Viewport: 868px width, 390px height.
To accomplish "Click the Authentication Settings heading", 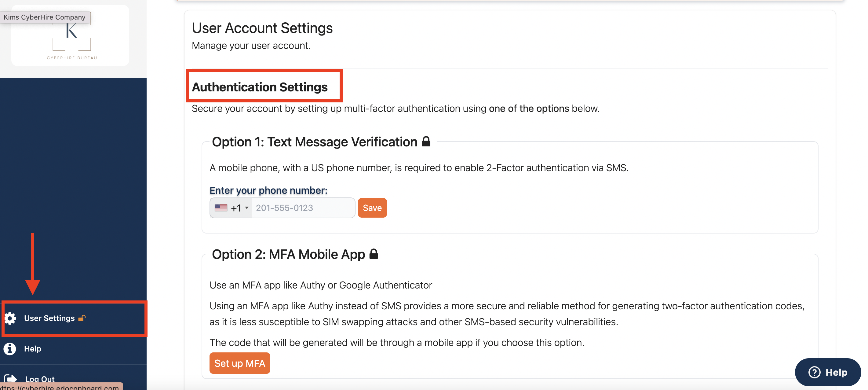I will click(260, 87).
